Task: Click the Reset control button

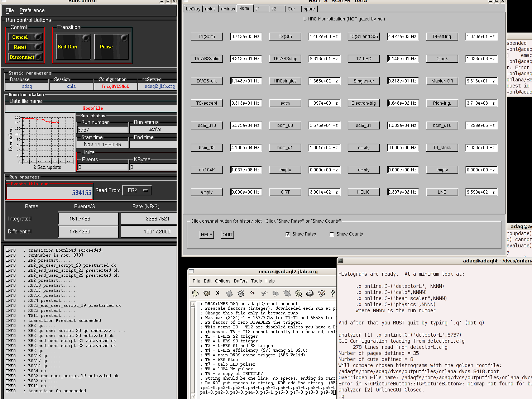Action: 25,47
